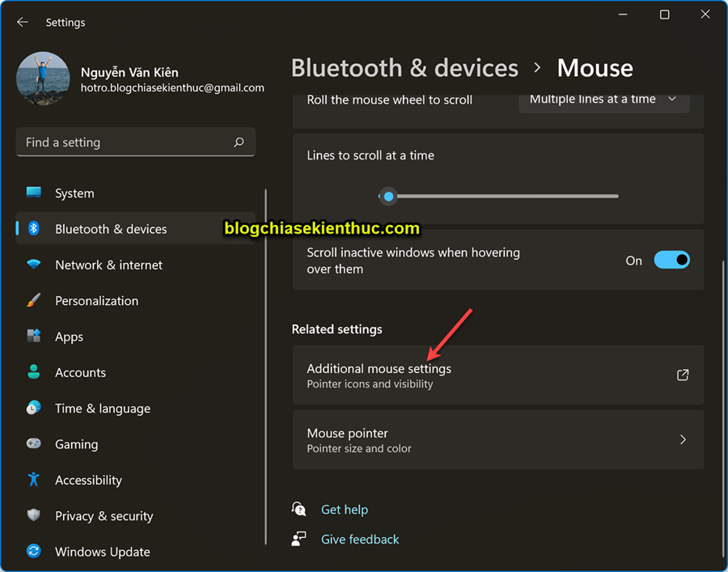728x572 pixels.
Task: Expand Mouse pointer settings chevron
Action: click(x=683, y=439)
